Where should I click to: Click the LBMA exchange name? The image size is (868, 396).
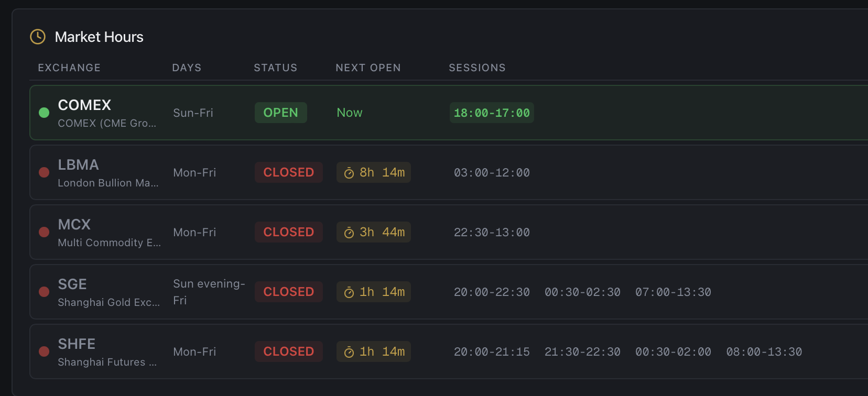coord(78,164)
